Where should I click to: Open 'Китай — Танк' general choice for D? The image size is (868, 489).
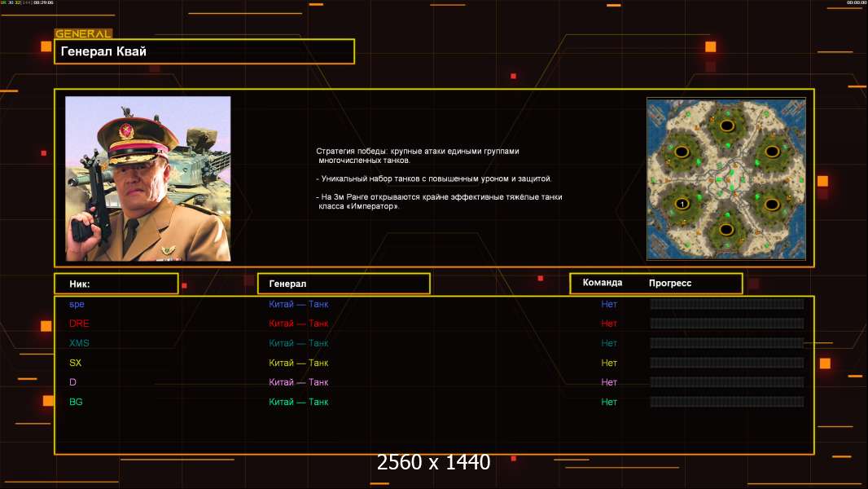[x=299, y=382]
